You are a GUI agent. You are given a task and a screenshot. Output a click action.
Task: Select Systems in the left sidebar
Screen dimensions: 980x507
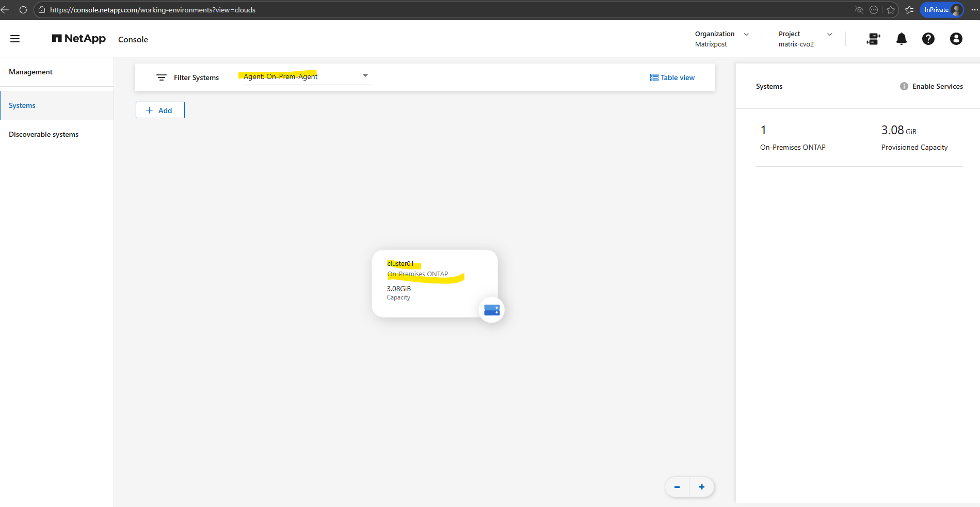tap(22, 105)
